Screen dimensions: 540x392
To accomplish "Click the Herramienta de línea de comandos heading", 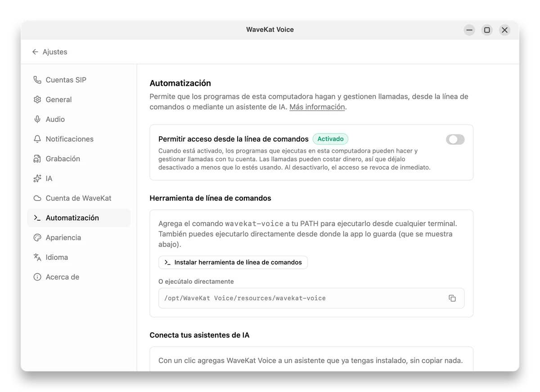I will point(211,198).
